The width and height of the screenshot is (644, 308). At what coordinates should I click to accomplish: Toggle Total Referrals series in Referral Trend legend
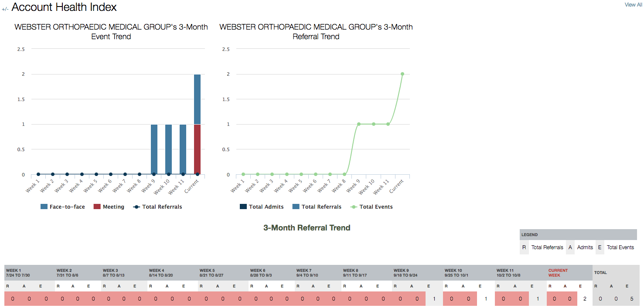click(317, 207)
